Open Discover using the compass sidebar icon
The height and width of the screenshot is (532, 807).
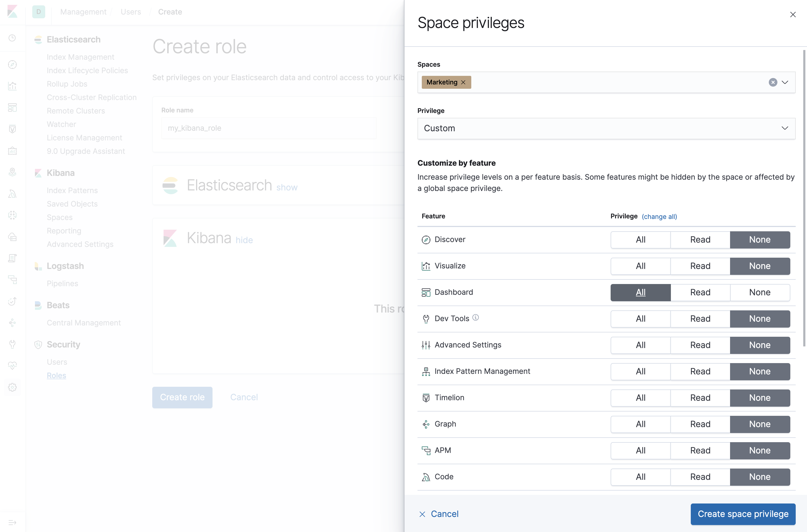[12, 65]
